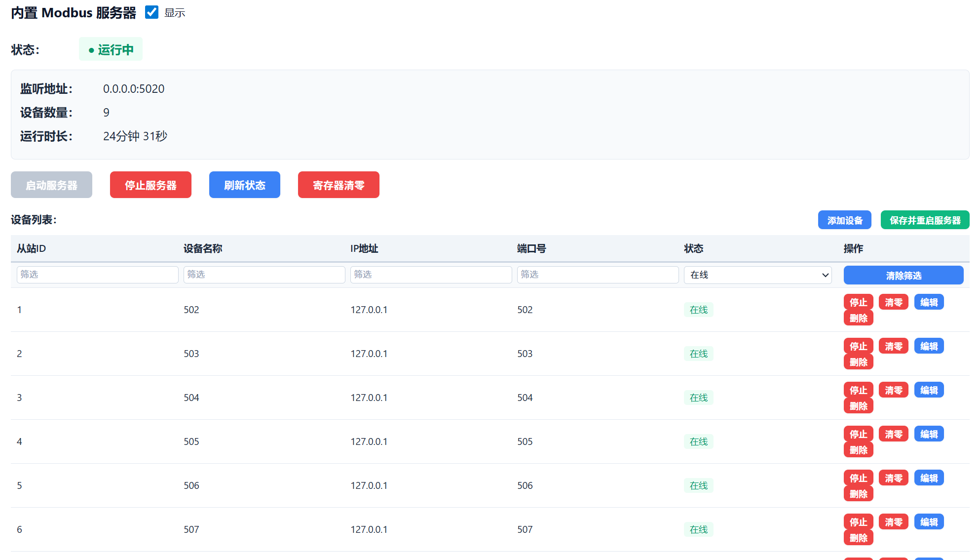
Task: Click the runtime value 24分钟 31秒
Action: (135, 136)
